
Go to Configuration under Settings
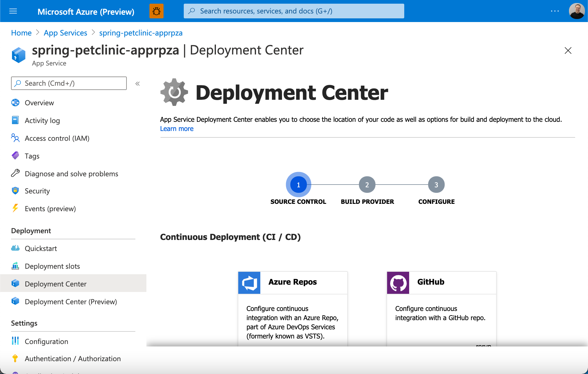click(46, 341)
